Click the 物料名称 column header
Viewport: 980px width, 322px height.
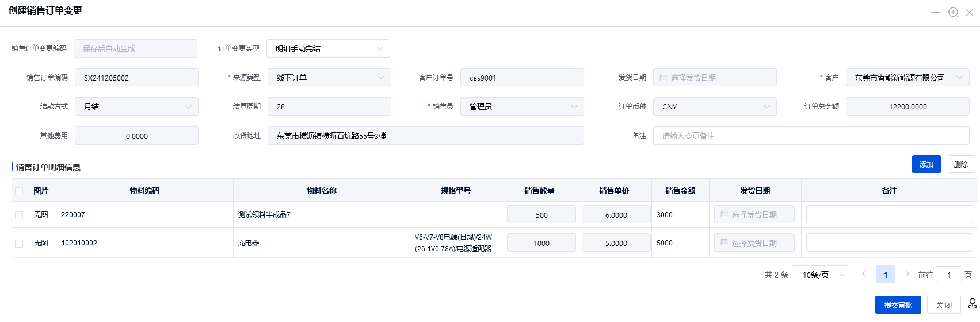pos(322,191)
